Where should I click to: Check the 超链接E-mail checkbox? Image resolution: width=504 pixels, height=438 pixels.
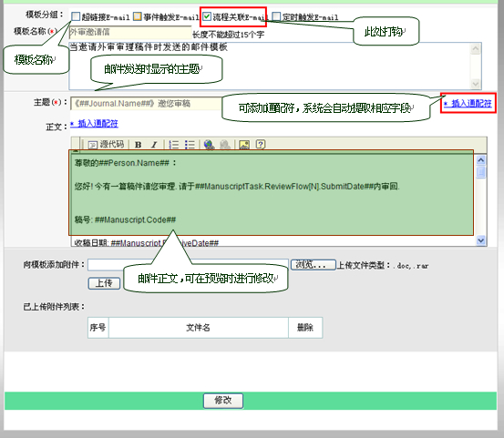(x=76, y=16)
